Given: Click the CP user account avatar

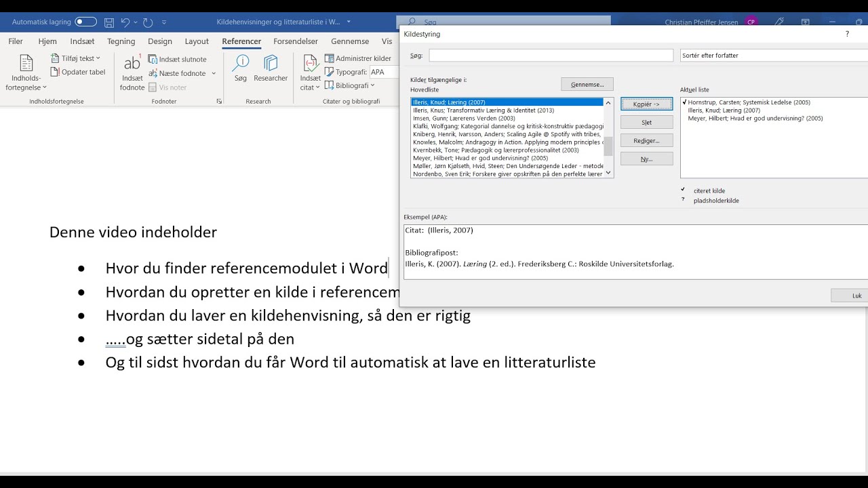Looking at the screenshot, I should (x=751, y=22).
